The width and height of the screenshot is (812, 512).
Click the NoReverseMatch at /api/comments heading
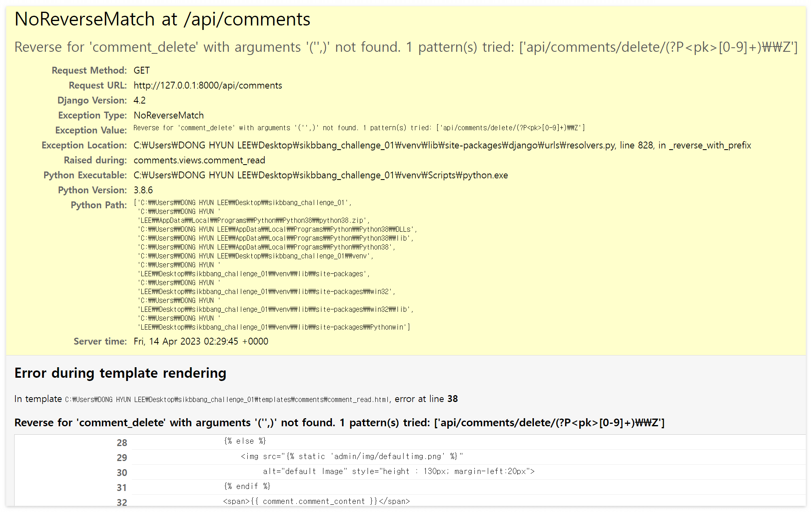coord(162,19)
